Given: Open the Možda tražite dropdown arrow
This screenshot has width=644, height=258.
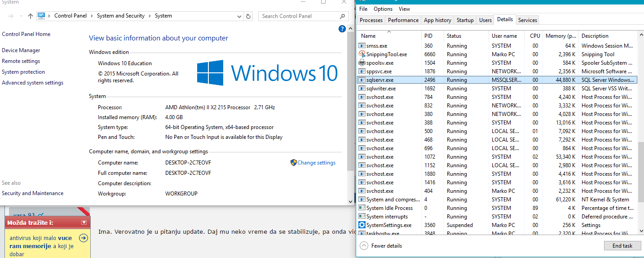Looking at the screenshot, I should [84, 222].
